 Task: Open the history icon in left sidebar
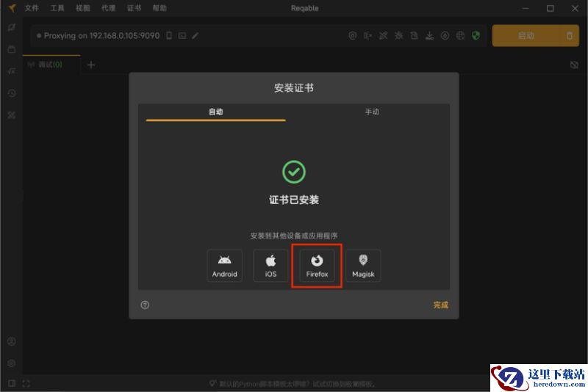tap(11, 93)
